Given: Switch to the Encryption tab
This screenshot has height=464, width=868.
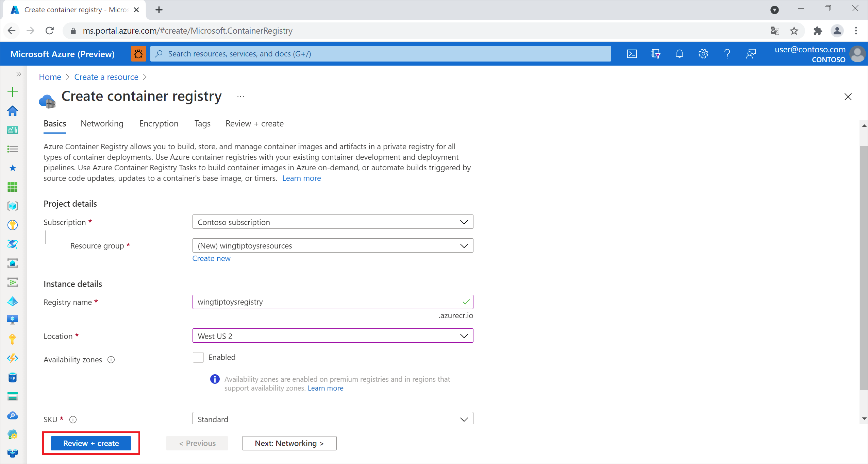Looking at the screenshot, I should (159, 123).
